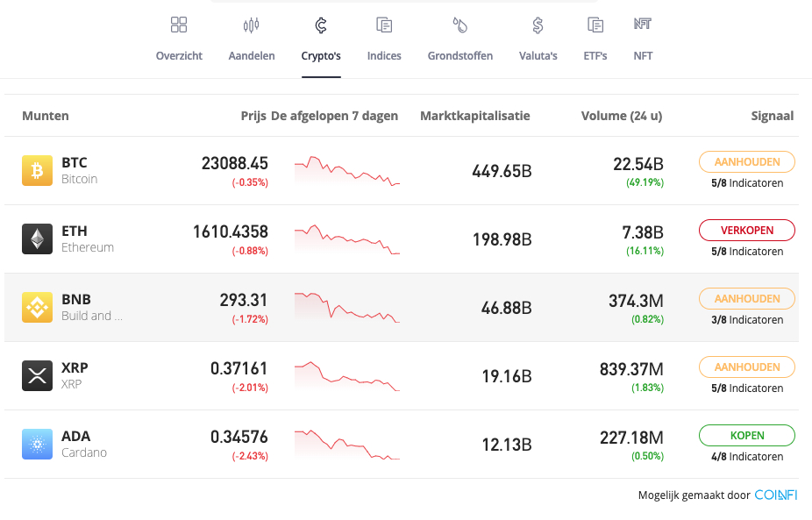The image size is (812, 520).
Task: Select the Crypto's tab label
Action: (x=321, y=56)
